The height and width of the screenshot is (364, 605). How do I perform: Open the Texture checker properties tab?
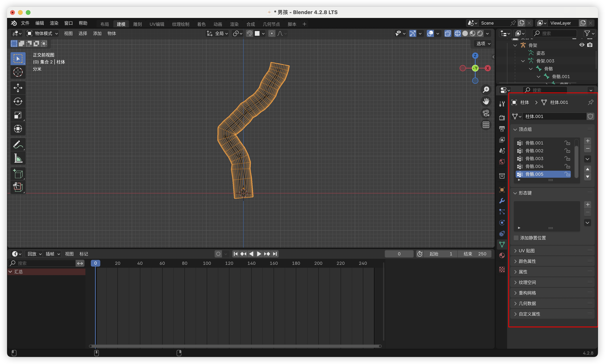point(502,269)
